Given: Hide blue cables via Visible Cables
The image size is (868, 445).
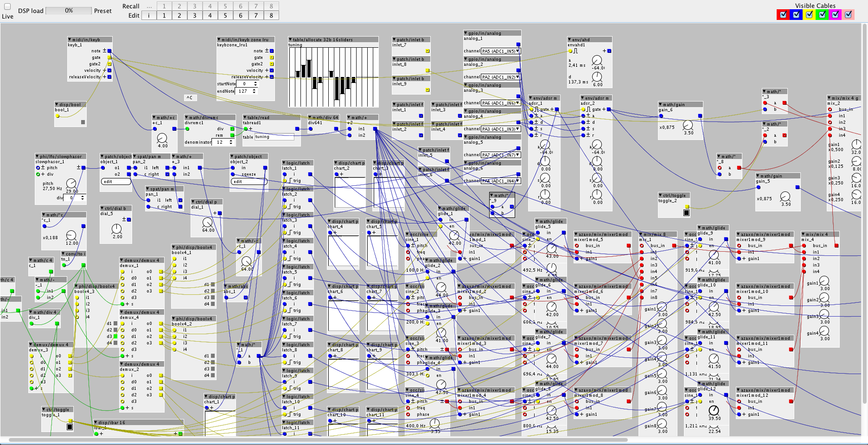Looking at the screenshot, I should coord(796,15).
